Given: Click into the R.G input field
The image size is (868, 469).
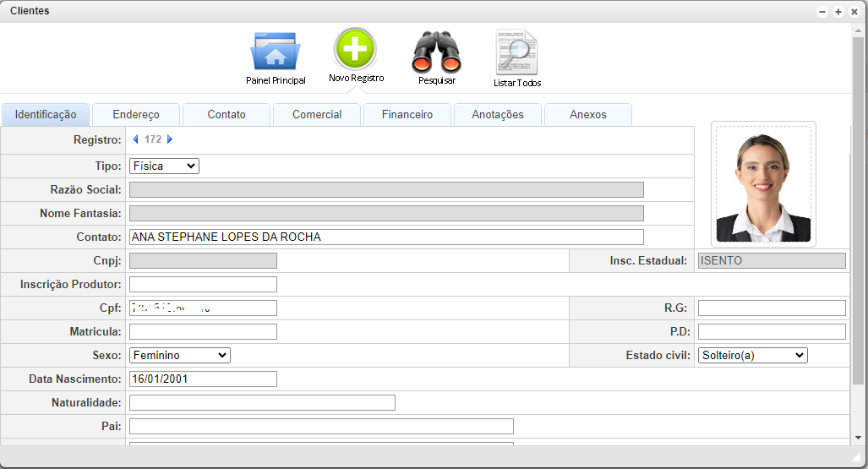Looking at the screenshot, I should click(772, 308).
